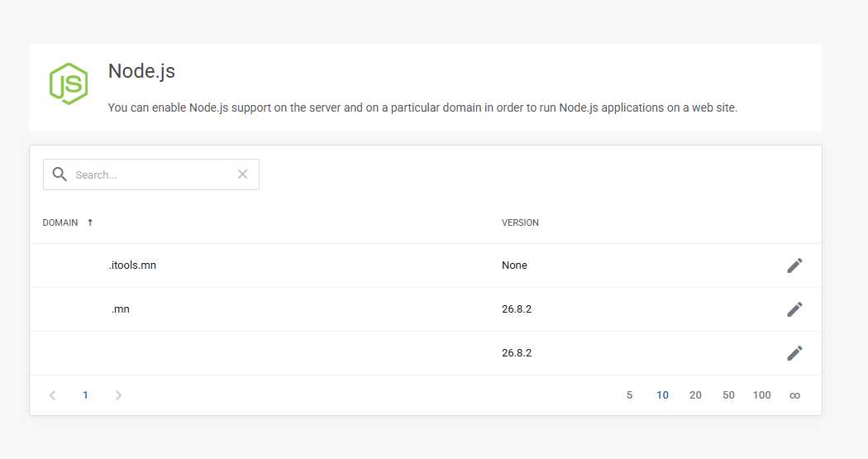868x459 pixels.
Task: Show 5 rows per page
Action: pyautogui.click(x=629, y=395)
